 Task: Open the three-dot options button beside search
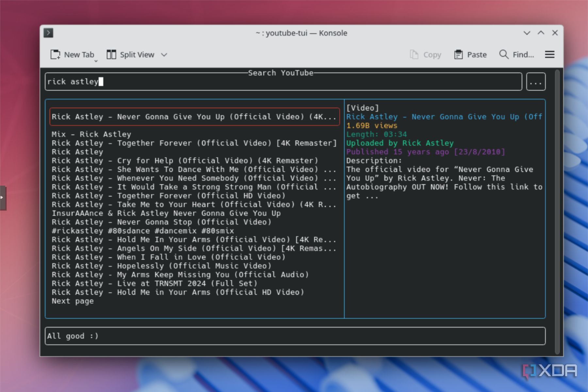pos(535,82)
